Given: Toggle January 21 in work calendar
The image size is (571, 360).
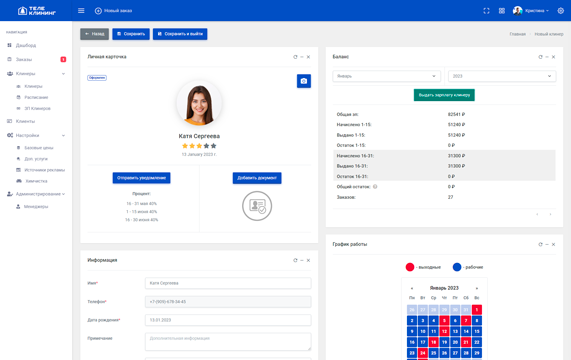Looking at the screenshot, I should [466, 342].
